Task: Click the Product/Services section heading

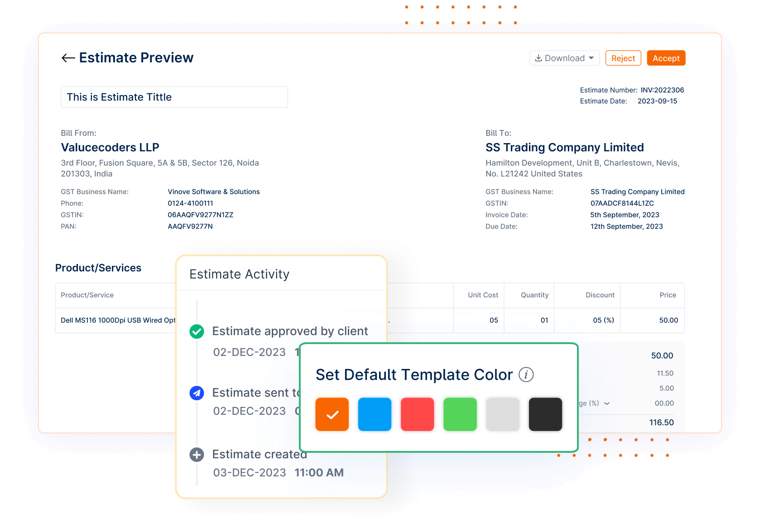Action: pyautogui.click(x=98, y=268)
